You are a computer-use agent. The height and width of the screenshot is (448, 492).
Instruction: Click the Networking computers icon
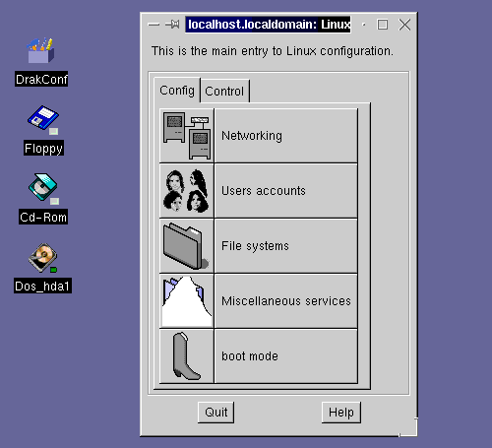187,136
